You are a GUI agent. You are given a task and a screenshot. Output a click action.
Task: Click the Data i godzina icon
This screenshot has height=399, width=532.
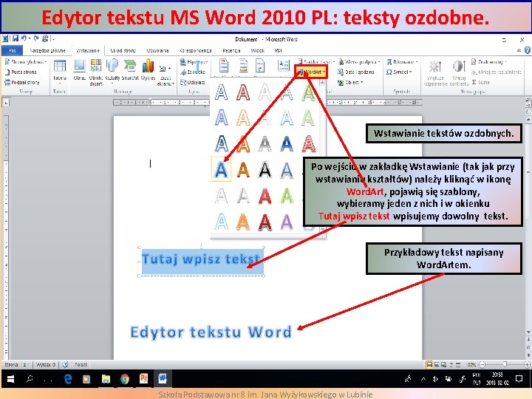click(356, 72)
